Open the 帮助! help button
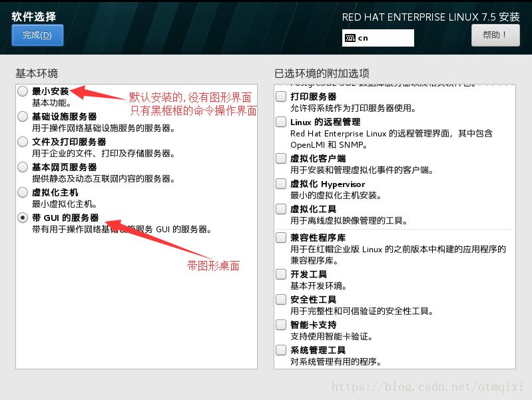This screenshot has width=532, height=400. [x=495, y=35]
